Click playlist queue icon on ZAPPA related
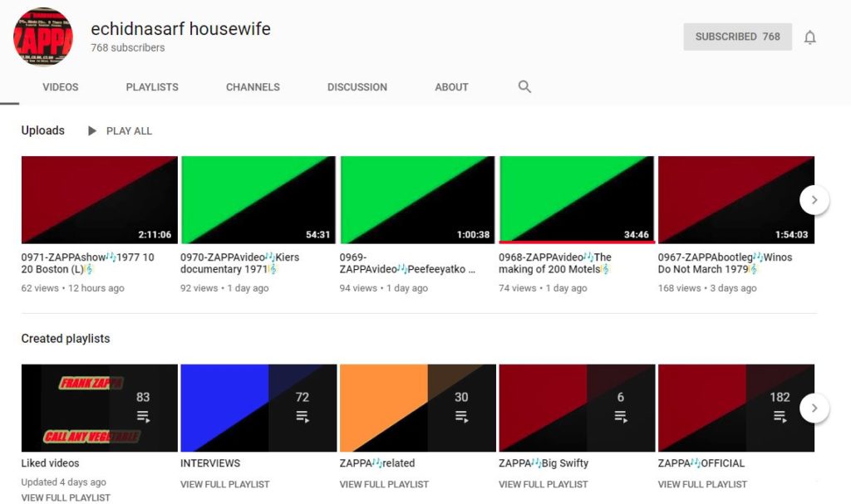Viewport: 851px width, 504px height. coord(461,417)
